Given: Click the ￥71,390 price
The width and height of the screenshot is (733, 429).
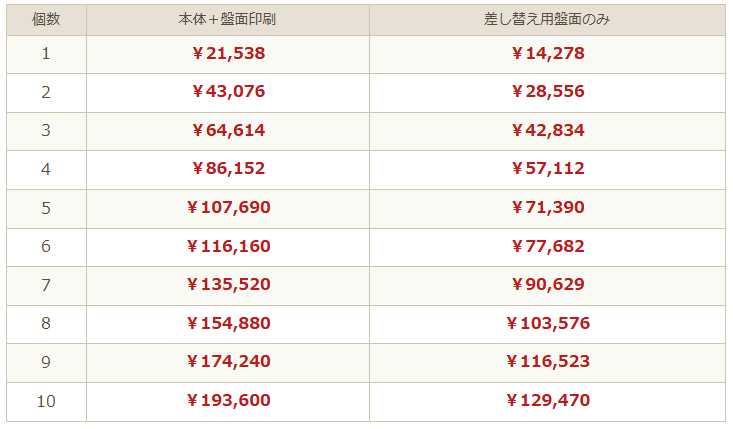Looking at the screenshot, I should pyautogui.click(x=547, y=208).
